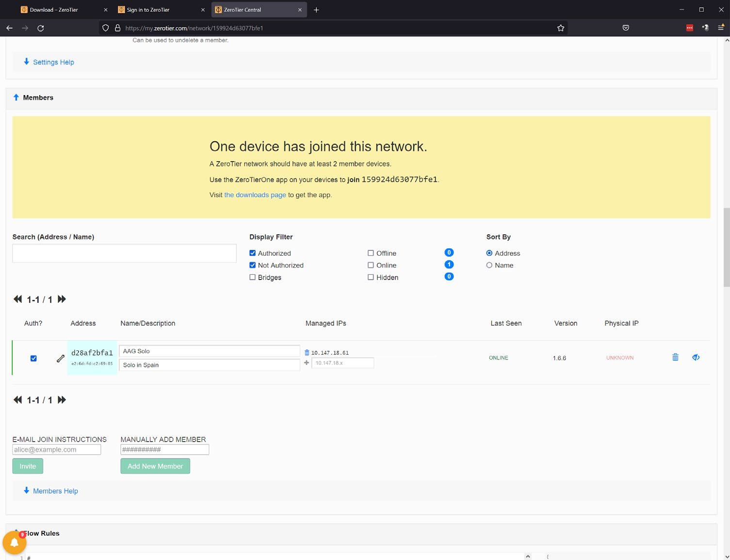Click the Last Seen column header
The image size is (730, 560).
[506, 323]
